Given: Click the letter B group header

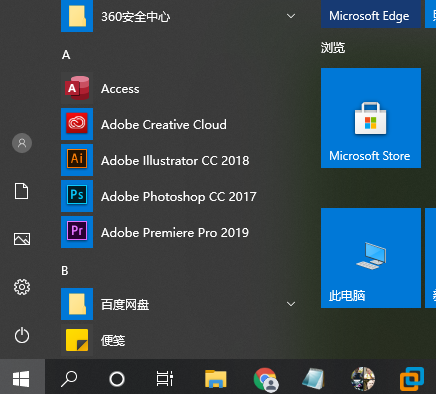Looking at the screenshot, I should pos(65,271).
